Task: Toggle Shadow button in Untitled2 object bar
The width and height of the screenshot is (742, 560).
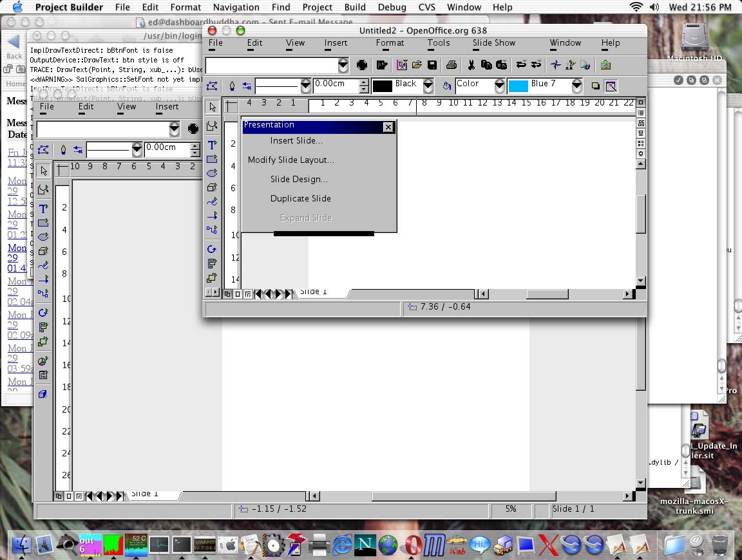Action: point(595,86)
